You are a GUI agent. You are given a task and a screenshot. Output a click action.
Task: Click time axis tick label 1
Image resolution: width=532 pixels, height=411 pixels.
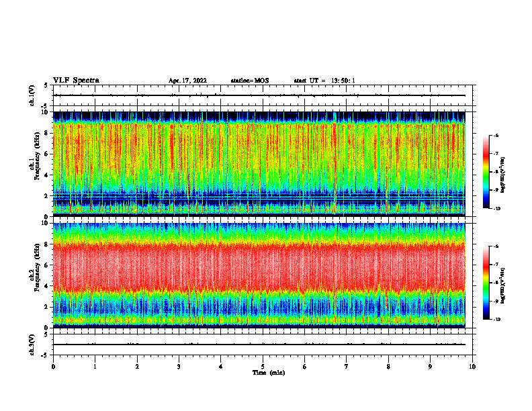95,367
